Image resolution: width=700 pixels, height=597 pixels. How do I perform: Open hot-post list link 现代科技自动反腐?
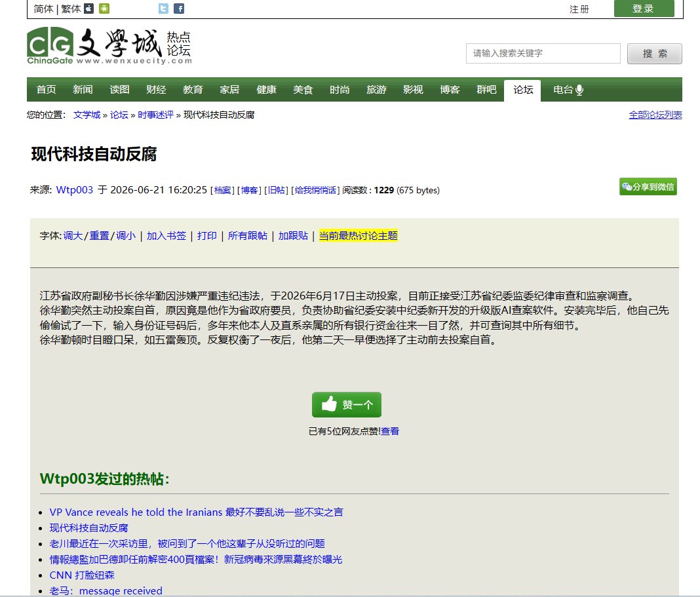point(88,528)
